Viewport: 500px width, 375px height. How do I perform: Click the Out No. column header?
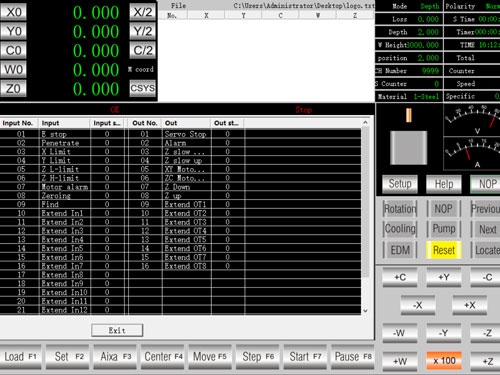pyautogui.click(x=145, y=123)
